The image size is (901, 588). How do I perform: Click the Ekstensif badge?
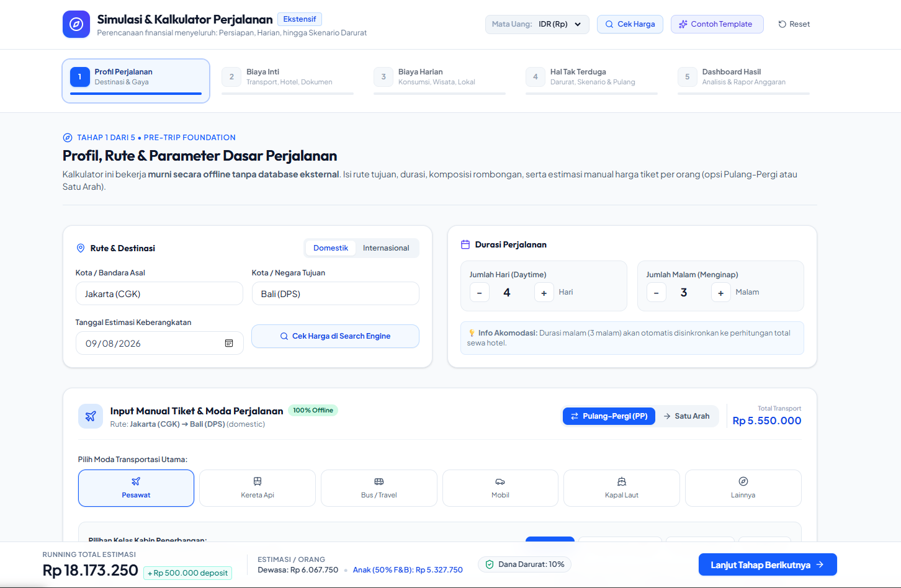tap(300, 19)
